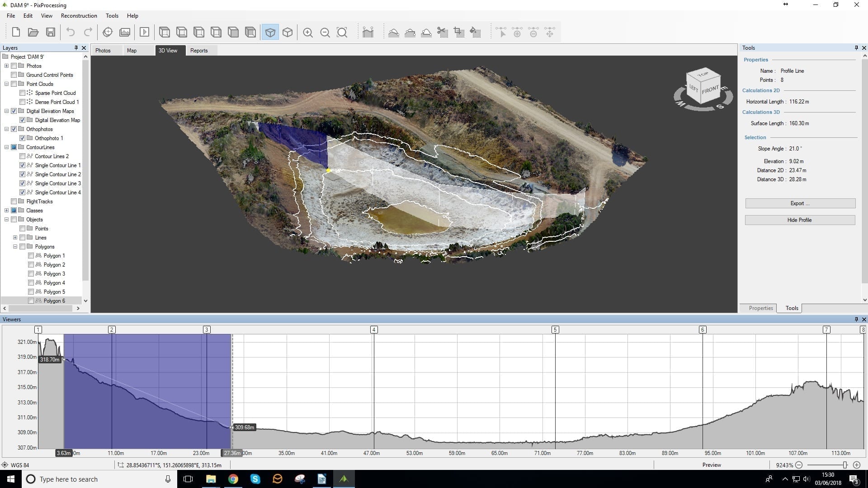The height and width of the screenshot is (488, 868).
Task: Click the Open Project folder icon
Action: point(33,32)
